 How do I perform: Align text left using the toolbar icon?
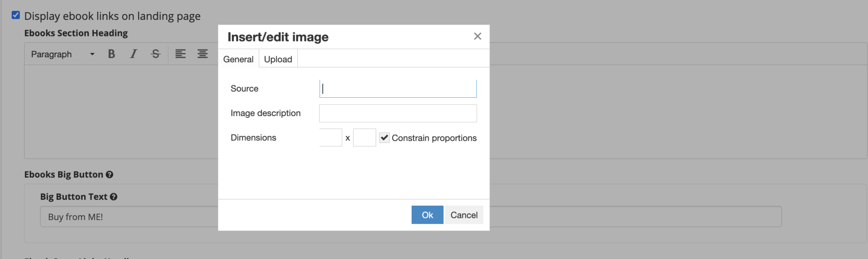click(x=181, y=54)
